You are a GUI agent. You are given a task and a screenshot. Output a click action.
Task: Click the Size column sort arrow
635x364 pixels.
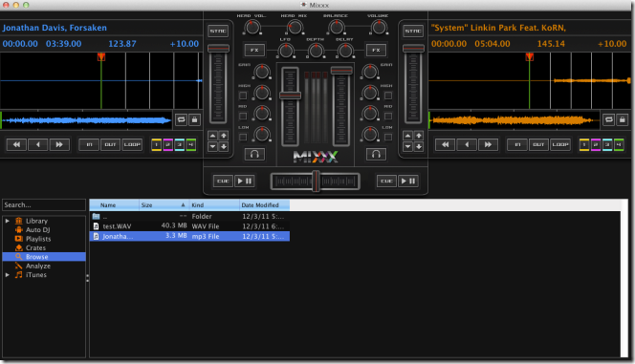(183, 205)
